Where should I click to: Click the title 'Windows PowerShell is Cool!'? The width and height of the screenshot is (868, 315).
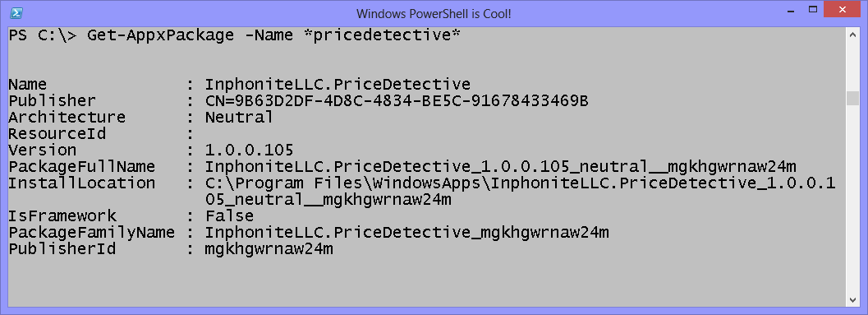point(434,13)
